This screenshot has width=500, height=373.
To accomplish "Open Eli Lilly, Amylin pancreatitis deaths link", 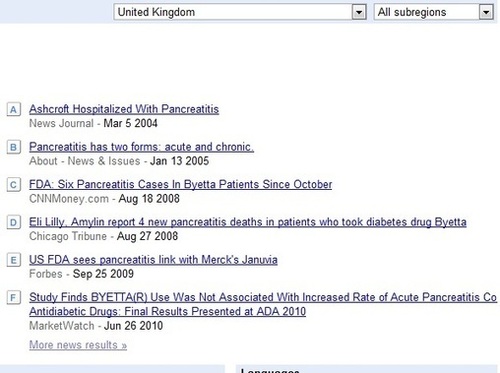I will point(248,222).
